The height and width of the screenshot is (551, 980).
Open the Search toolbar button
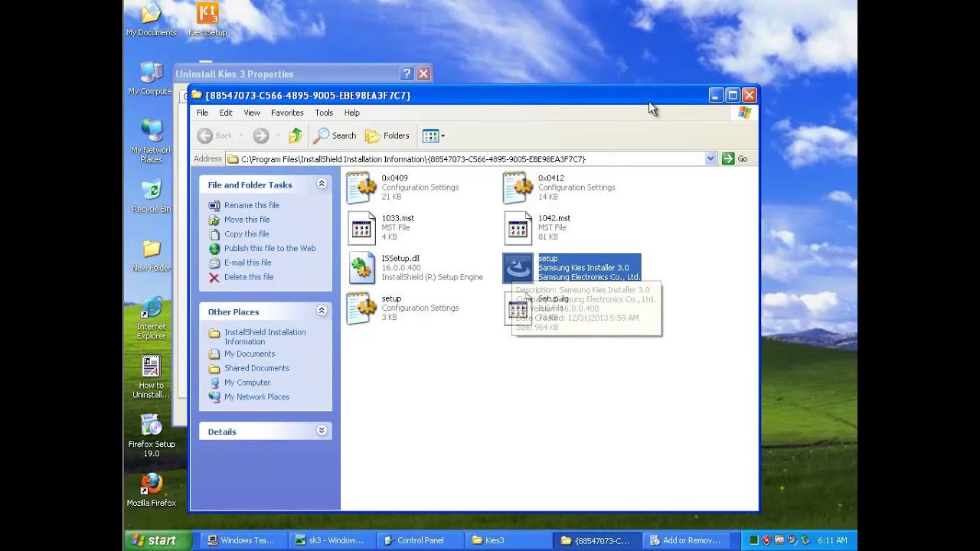pyautogui.click(x=335, y=135)
